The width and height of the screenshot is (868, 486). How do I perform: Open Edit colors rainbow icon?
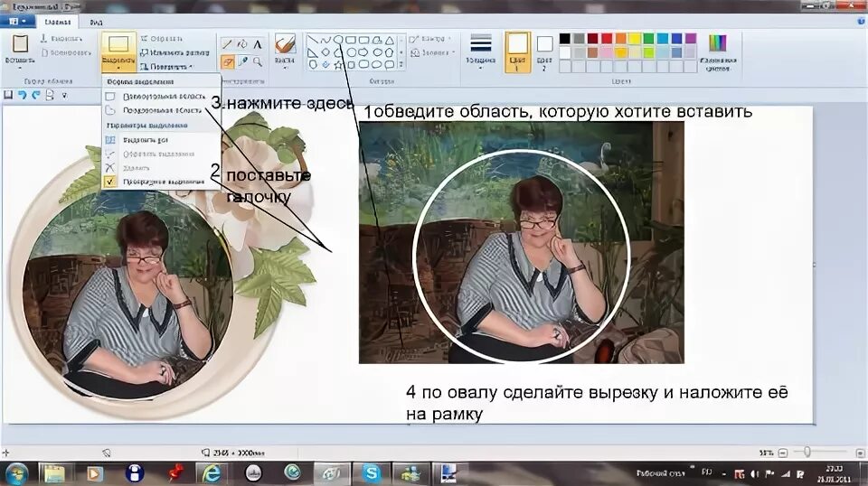pyautogui.click(x=717, y=43)
